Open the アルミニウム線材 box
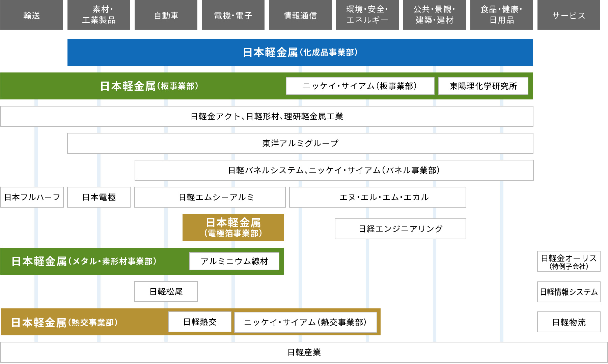This screenshot has width=608, height=364. pyautogui.click(x=234, y=261)
